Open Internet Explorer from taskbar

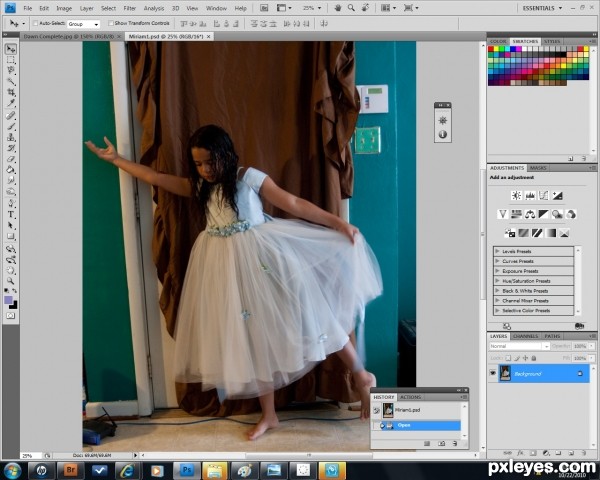[127, 470]
